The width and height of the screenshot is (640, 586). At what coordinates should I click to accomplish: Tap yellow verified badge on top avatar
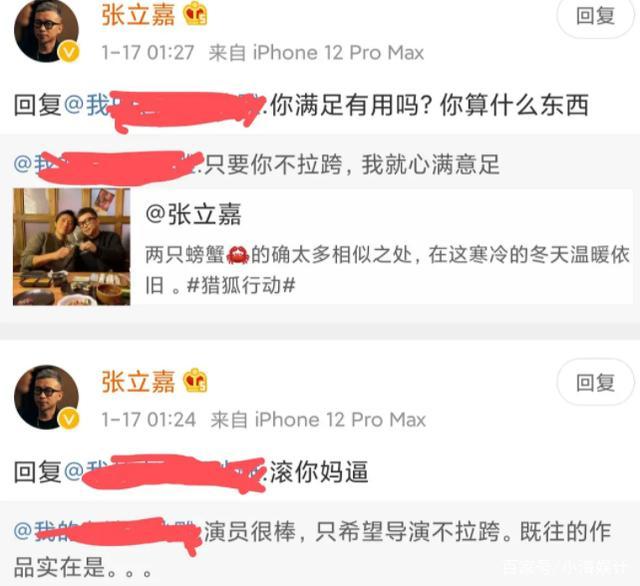click(x=69, y=52)
